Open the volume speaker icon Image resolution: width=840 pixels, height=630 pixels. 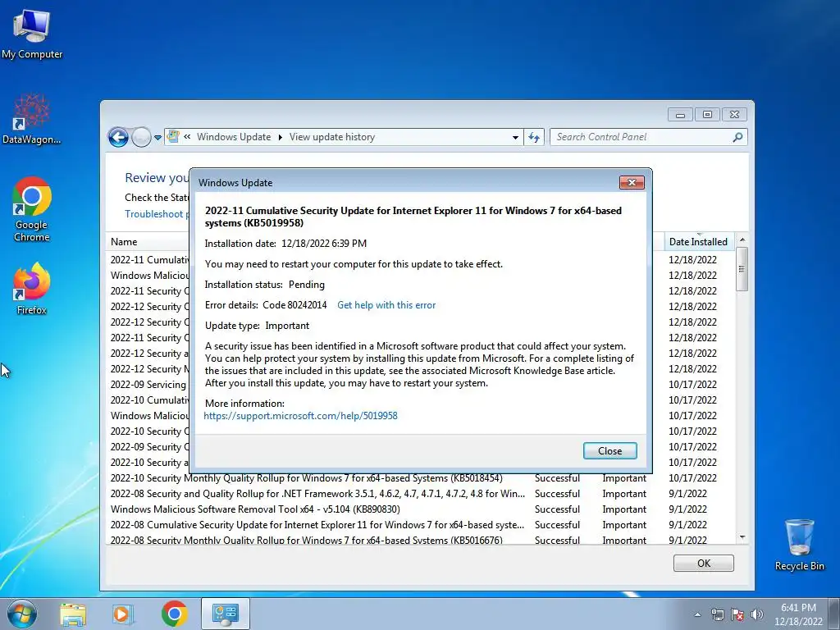click(x=756, y=614)
